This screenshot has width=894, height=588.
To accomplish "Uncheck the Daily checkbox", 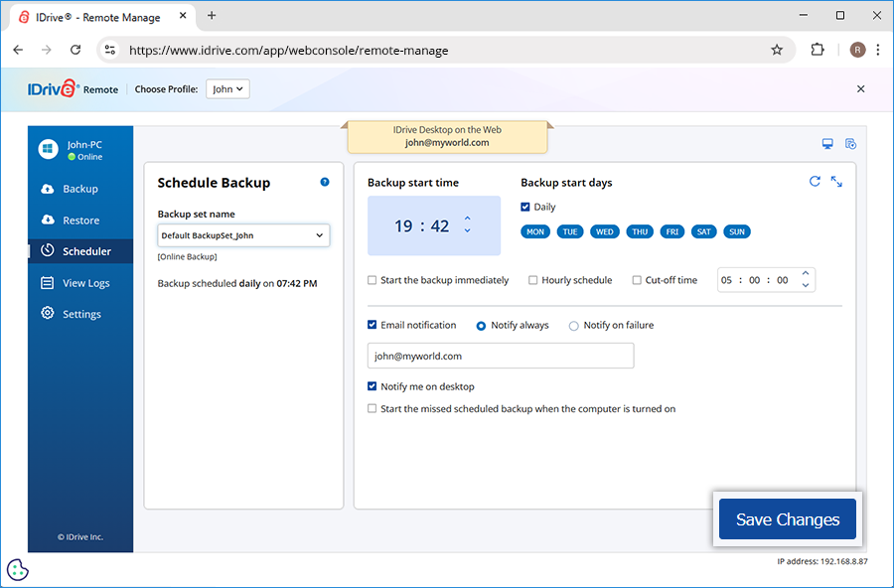I will point(525,207).
